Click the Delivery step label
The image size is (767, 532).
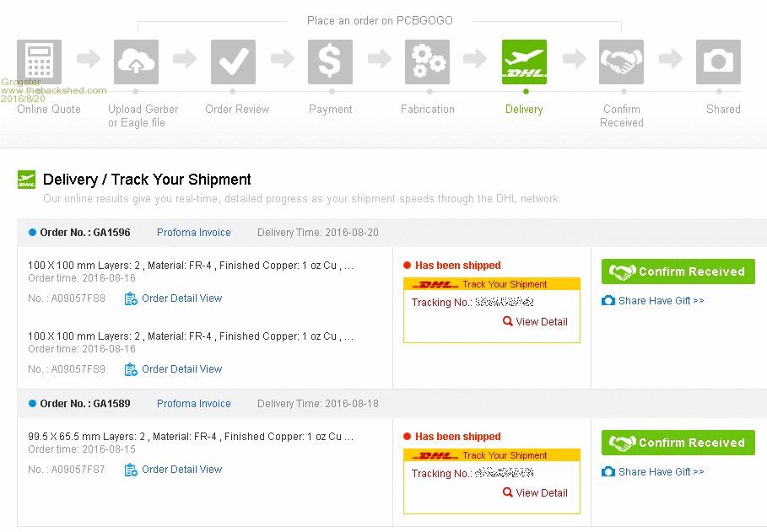coord(524,110)
